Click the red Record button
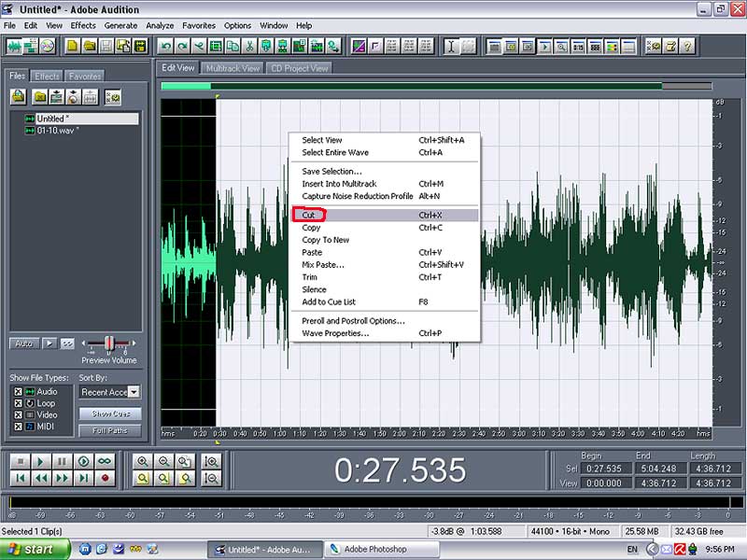The height and width of the screenshot is (560, 747). click(105, 478)
